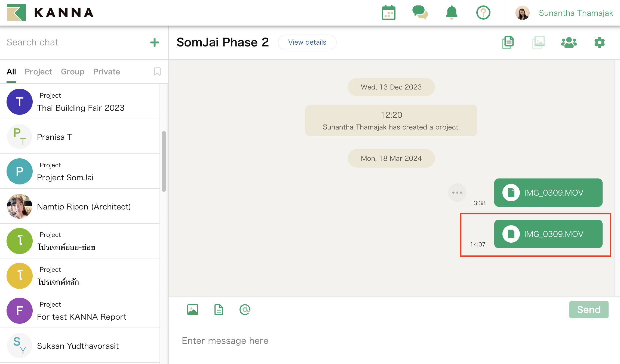View shared files with the documents icon

click(508, 42)
